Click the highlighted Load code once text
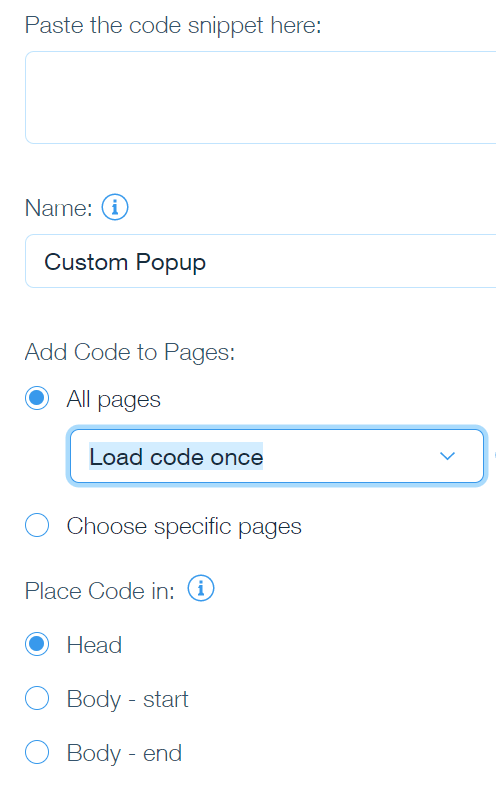Screen dimensions: 496x785 pyautogui.click(x=176, y=457)
